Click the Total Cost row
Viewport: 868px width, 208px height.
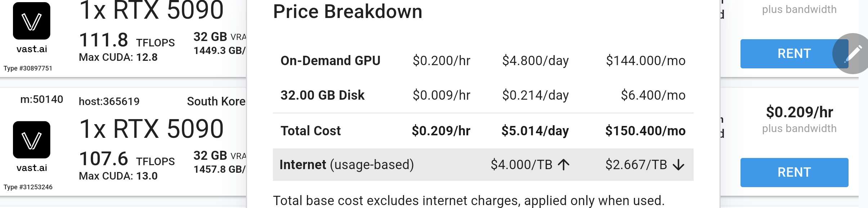[x=483, y=131]
